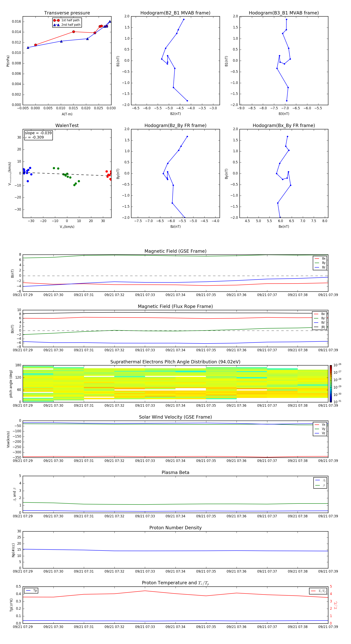The image size is (351, 644).
Task: Click the '1st half path' red legend marker
Action: (x=57, y=20)
